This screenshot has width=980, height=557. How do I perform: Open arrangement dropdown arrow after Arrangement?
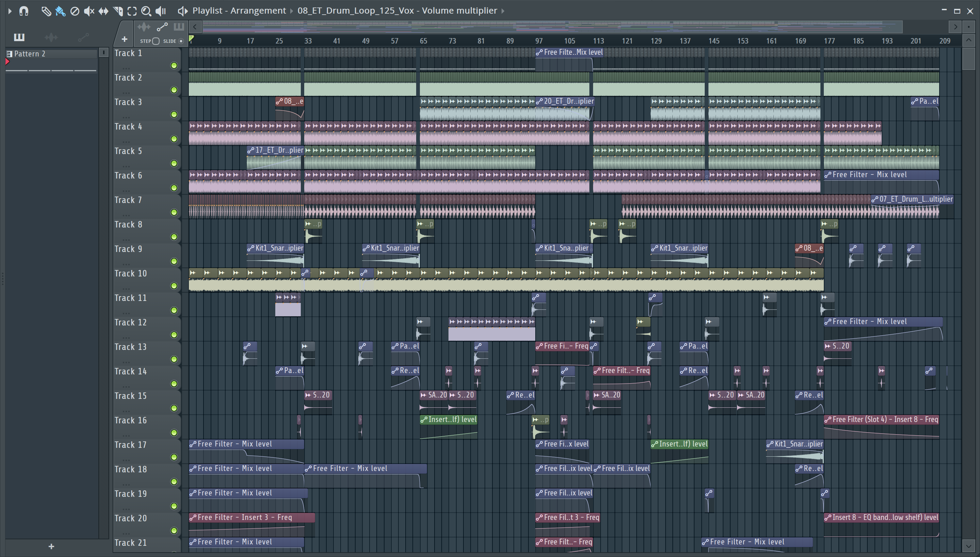click(x=292, y=11)
